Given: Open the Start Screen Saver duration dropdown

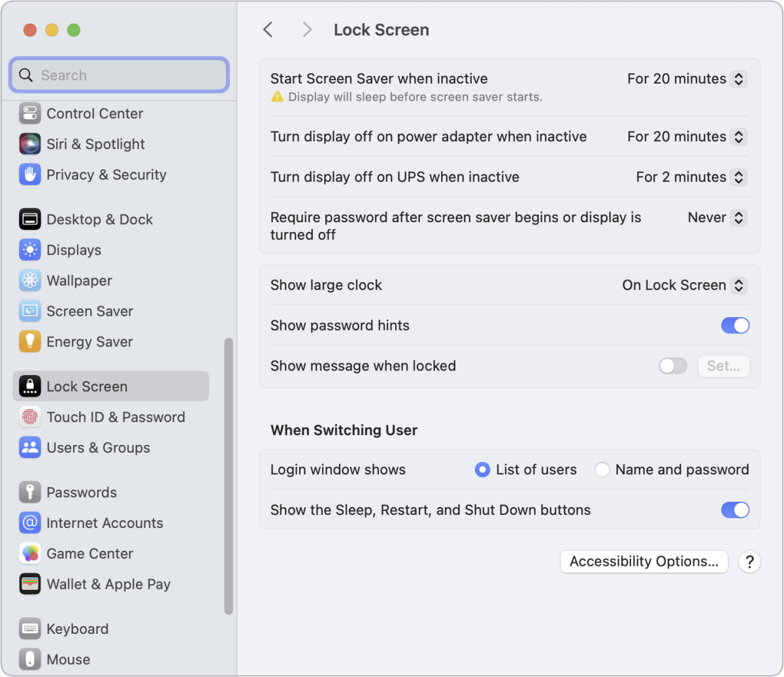Looking at the screenshot, I should [738, 78].
